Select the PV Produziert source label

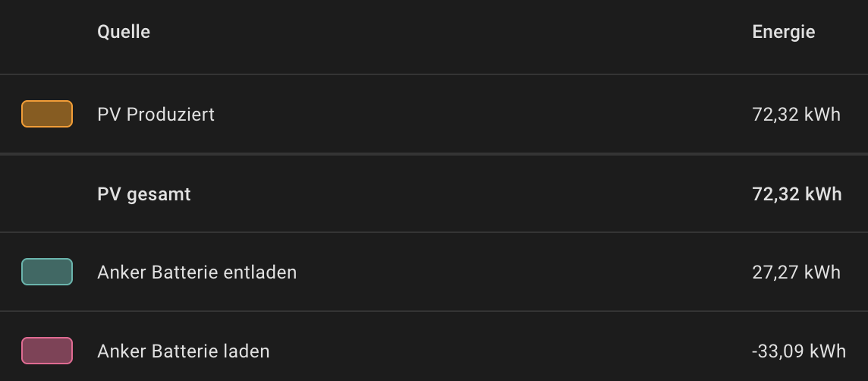[x=156, y=115]
